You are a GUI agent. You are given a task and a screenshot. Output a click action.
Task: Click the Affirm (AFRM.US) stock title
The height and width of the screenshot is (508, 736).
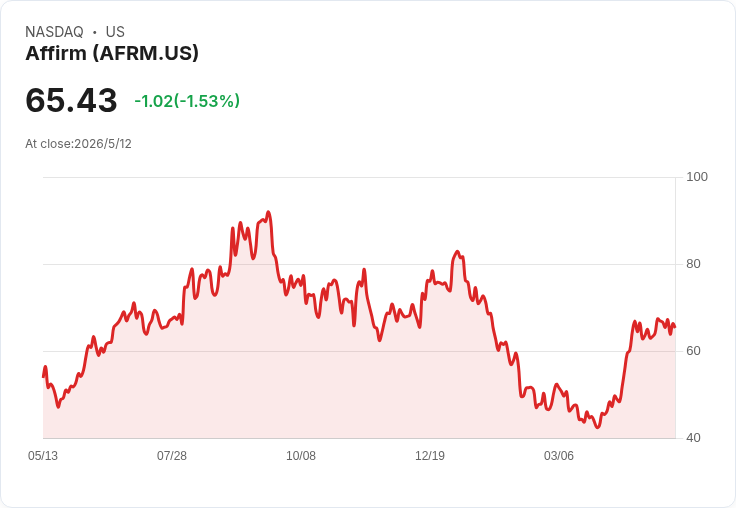[112, 53]
